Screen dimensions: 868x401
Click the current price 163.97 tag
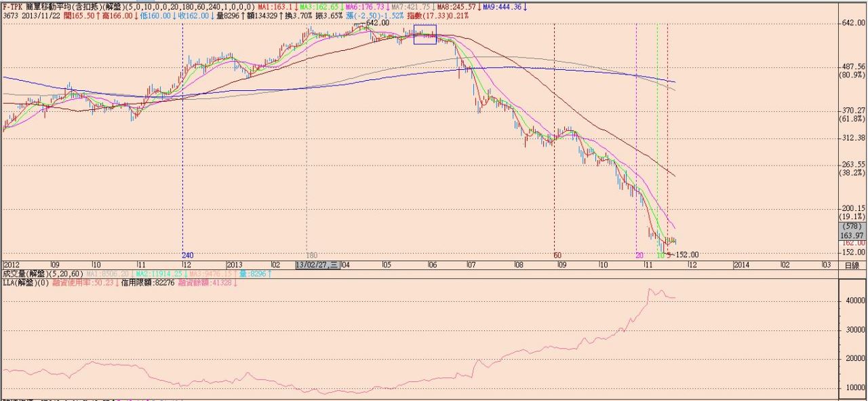pyautogui.click(x=852, y=235)
